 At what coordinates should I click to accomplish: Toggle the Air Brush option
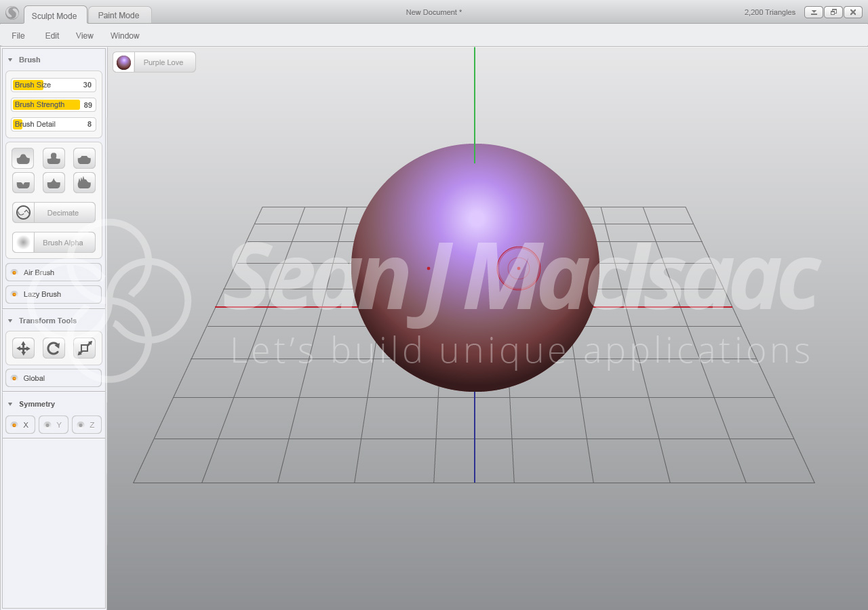54,272
